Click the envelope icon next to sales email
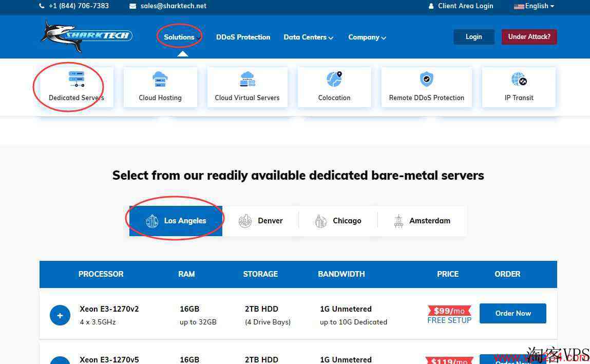The width and height of the screenshot is (590, 364). coord(133,6)
